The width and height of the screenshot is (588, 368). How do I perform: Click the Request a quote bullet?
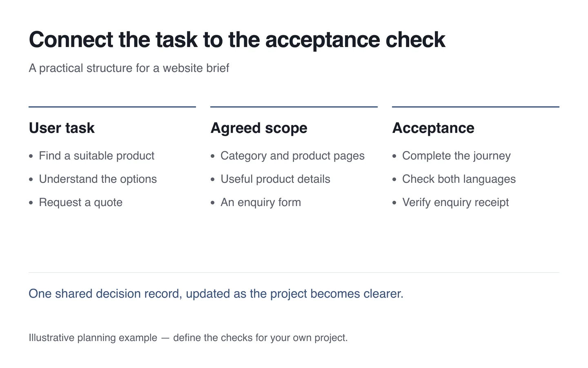(x=80, y=202)
